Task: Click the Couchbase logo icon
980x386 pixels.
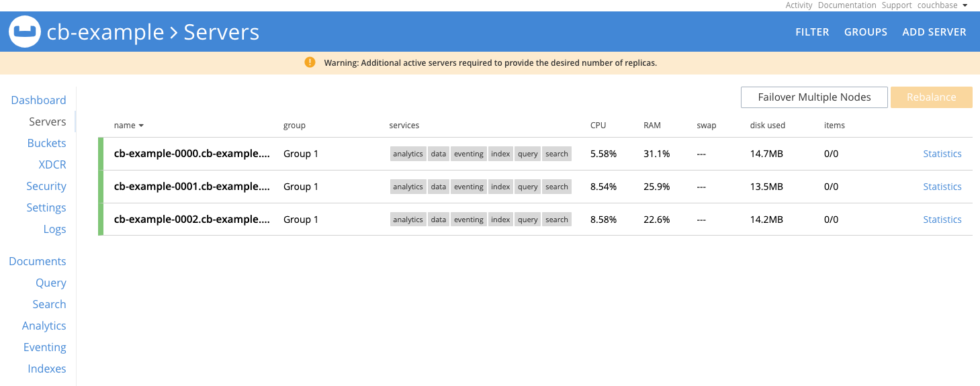Action: click(x=24, y=32)
